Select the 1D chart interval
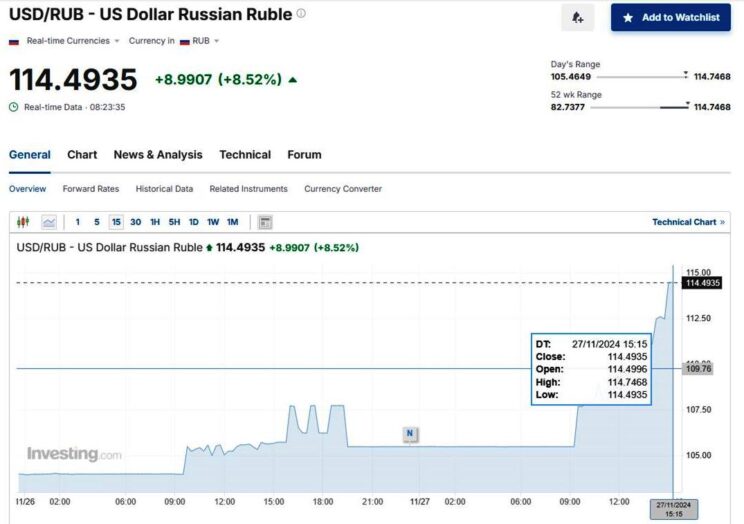744x524 pixels. [x=193, y=222]
